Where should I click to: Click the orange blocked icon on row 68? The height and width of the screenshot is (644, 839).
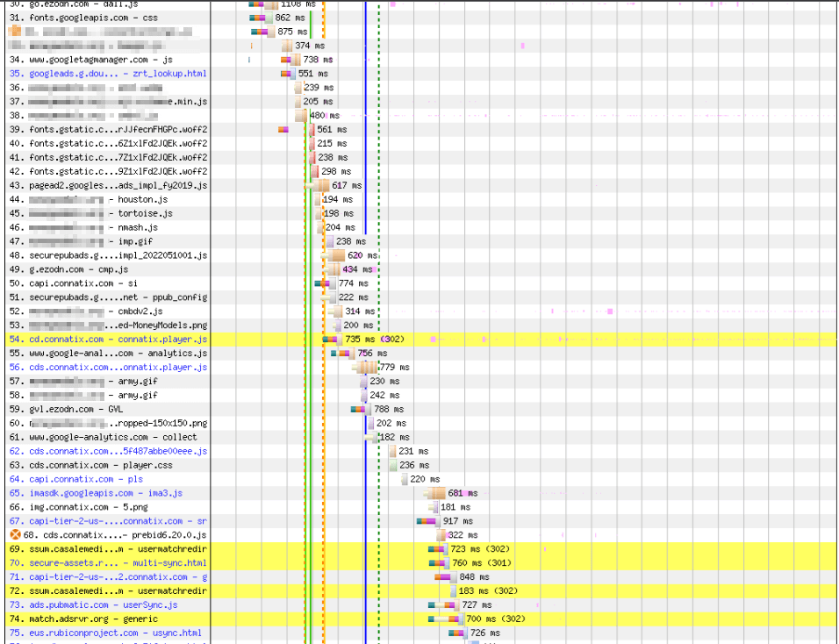click(x=15, y=534)
